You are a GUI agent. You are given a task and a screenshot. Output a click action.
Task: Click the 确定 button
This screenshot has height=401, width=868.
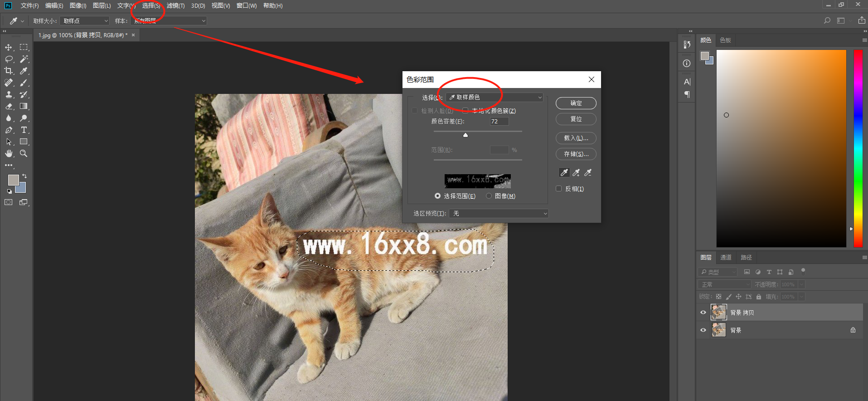(x=576, y=103)
